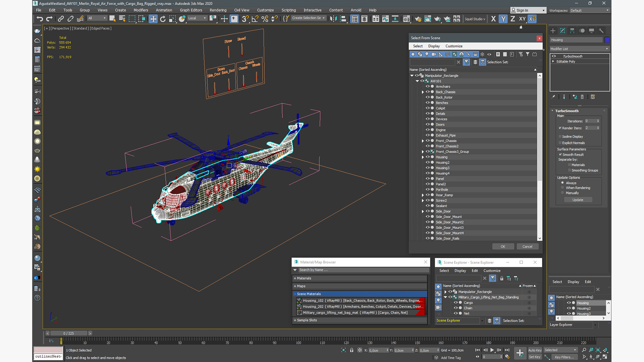Open Display menu in Select From Scene
Image resolution: width=644 pixels, height=362 pixels.
[434, 46]
